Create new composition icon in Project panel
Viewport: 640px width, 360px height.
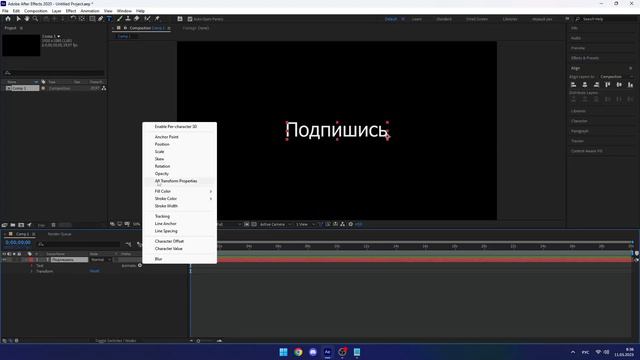pos(21,225)
